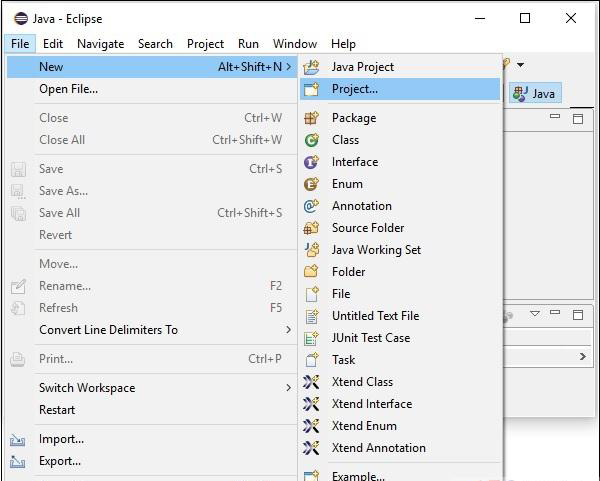The image size is (600, 481).
Task: Click the new File page icon
Action: coord(312,294)
